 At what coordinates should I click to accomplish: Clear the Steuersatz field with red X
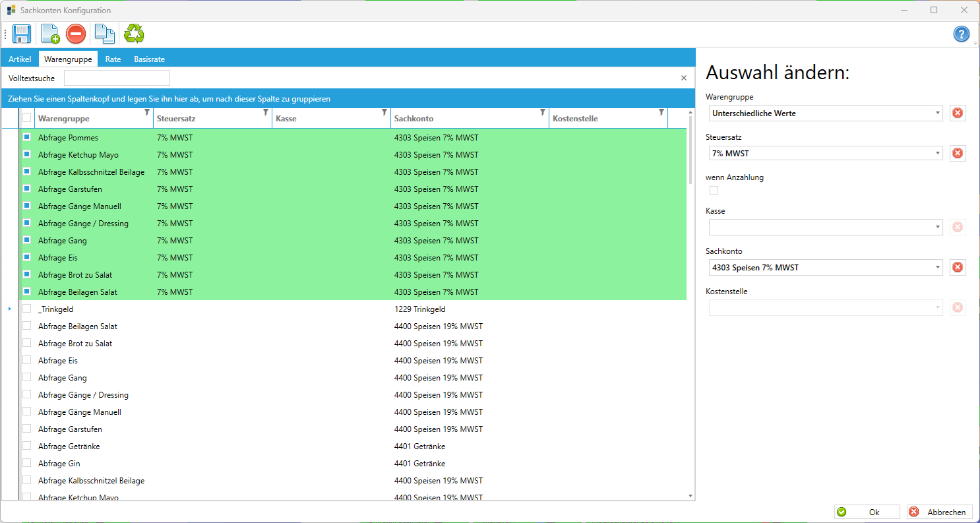[958, 153]
